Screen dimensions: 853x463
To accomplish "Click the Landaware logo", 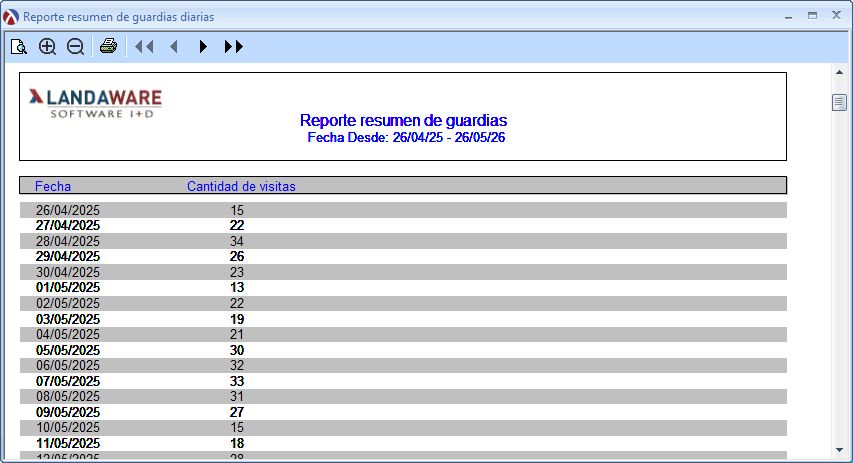I will tap(96, 103).
